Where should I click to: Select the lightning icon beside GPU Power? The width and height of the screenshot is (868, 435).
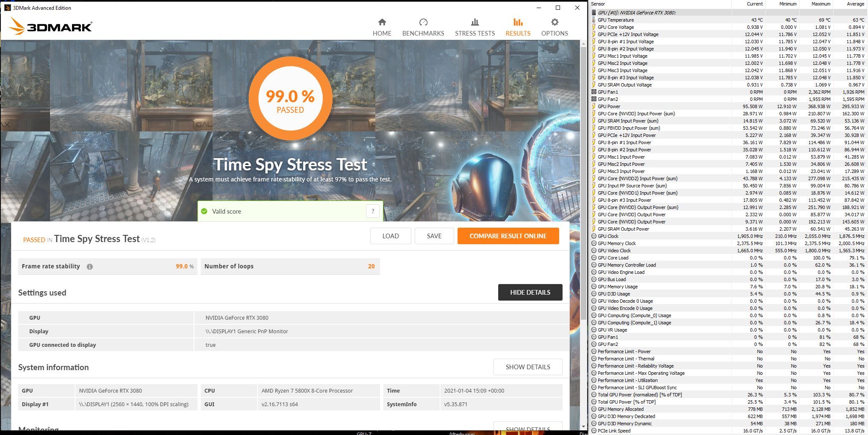pos(594,106)
